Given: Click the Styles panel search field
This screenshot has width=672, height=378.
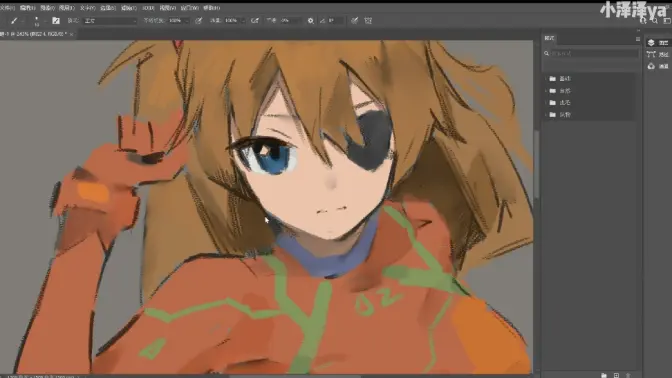Looking at the screenshot, I should point(591,54).
